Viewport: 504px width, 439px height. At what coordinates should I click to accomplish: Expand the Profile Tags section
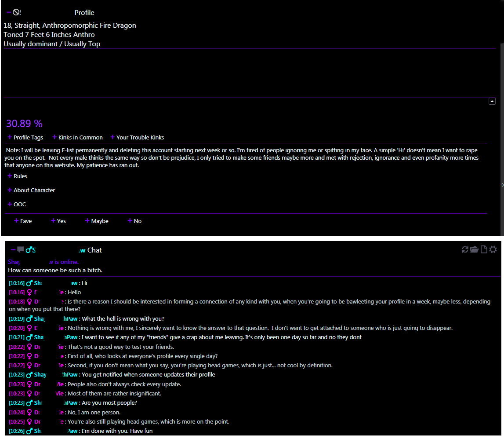[x=25, y=137]
